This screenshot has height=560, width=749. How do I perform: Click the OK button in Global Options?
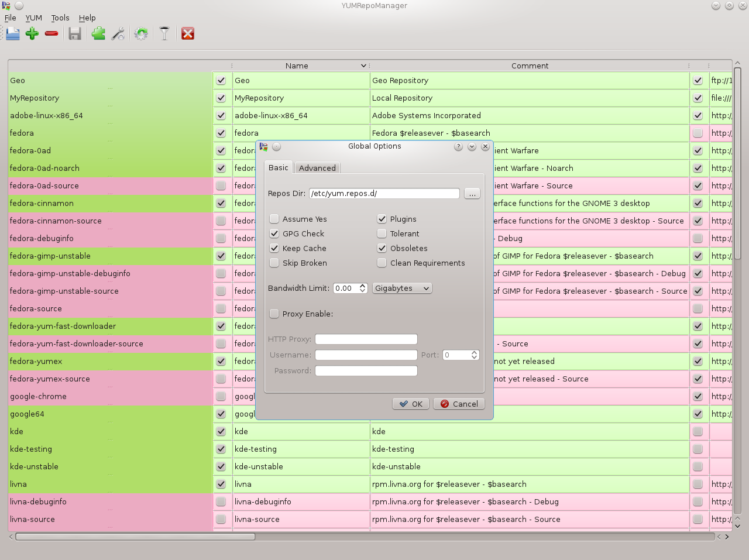tap(411, 404)
